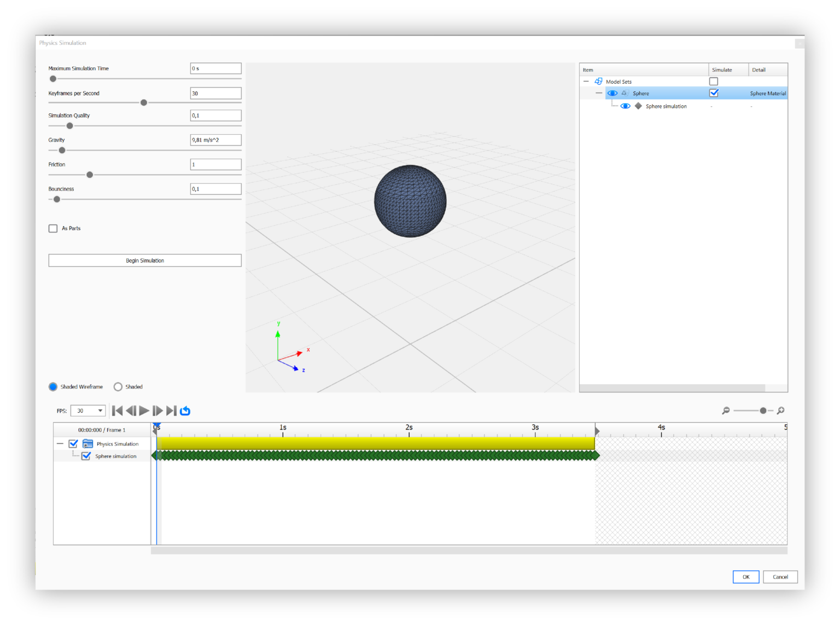Click the Sphere simulation diamond icon
The image size is (840, 625).
pos(638,106)
